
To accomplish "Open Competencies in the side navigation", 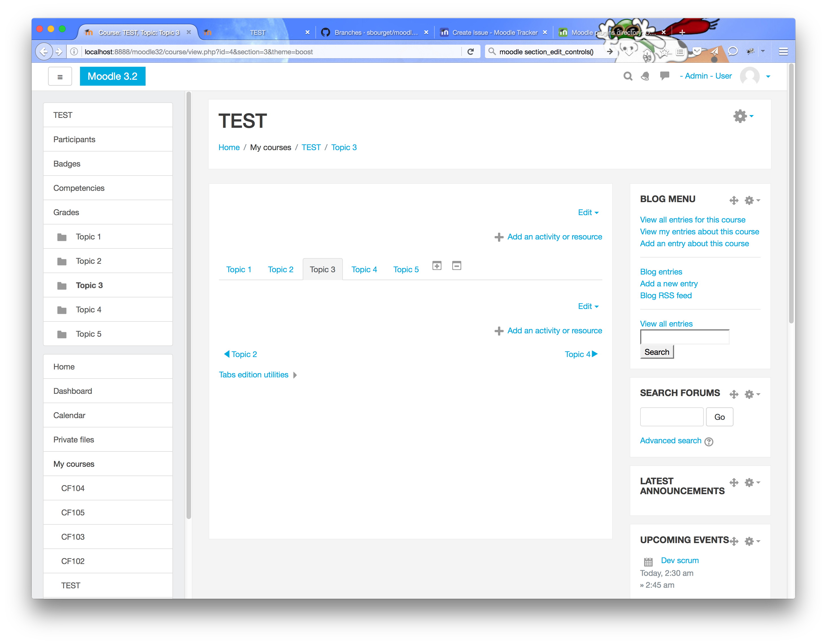I will [108, 188].
